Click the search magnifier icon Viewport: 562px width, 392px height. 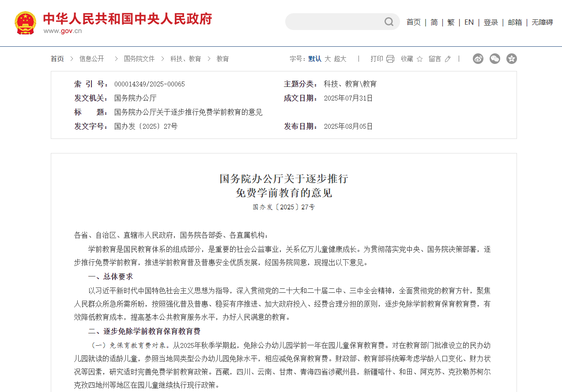point(388,22)
